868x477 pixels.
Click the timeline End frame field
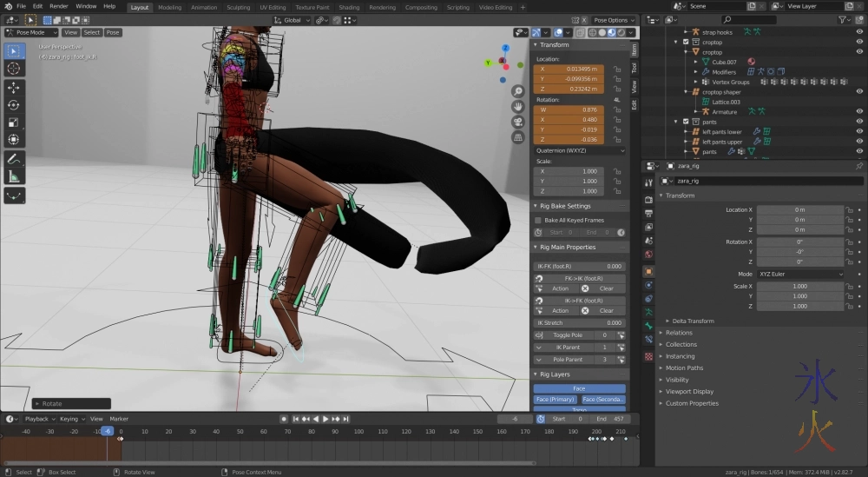611,419
